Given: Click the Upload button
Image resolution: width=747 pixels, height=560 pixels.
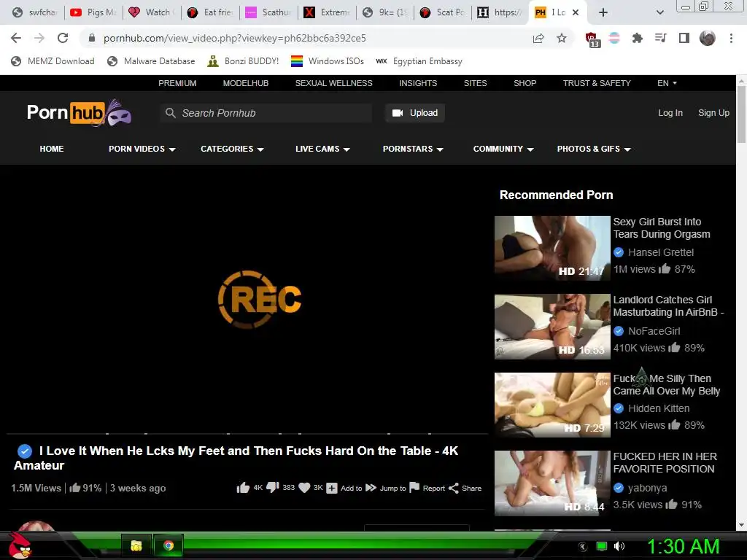Looking at the screenshot, I should pos(415,113).
